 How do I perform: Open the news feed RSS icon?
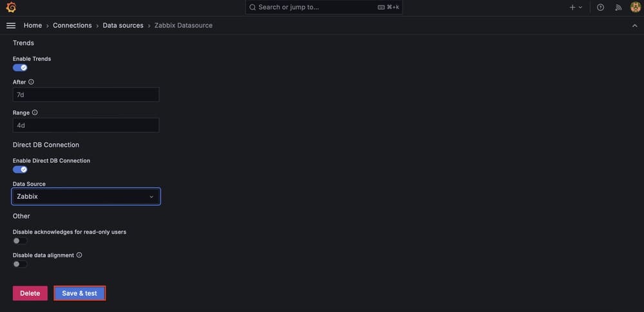tap(618, 7)
